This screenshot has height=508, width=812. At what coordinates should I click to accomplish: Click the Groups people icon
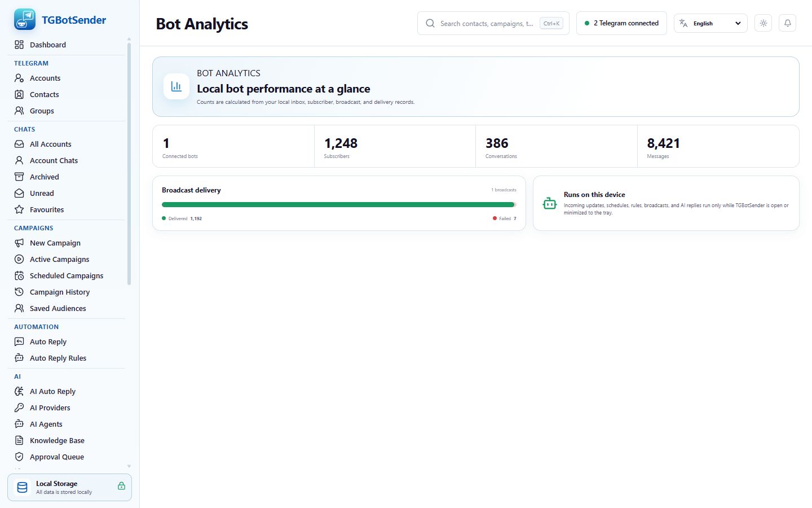point(19,111)
